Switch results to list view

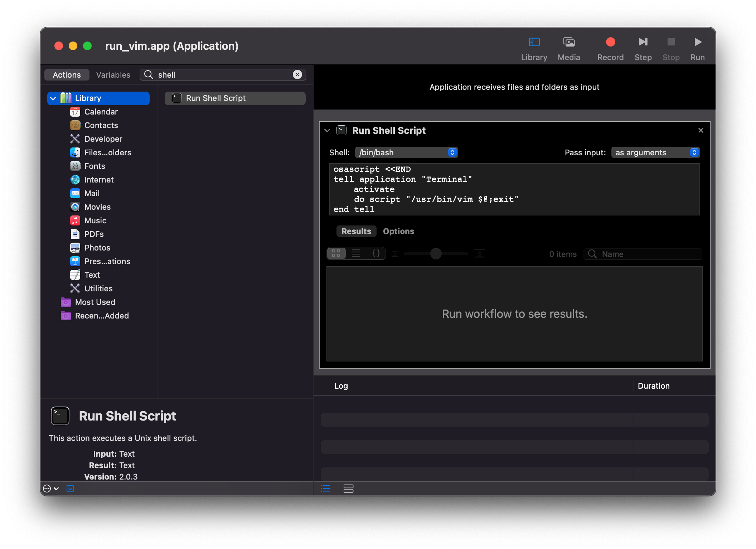356,253
